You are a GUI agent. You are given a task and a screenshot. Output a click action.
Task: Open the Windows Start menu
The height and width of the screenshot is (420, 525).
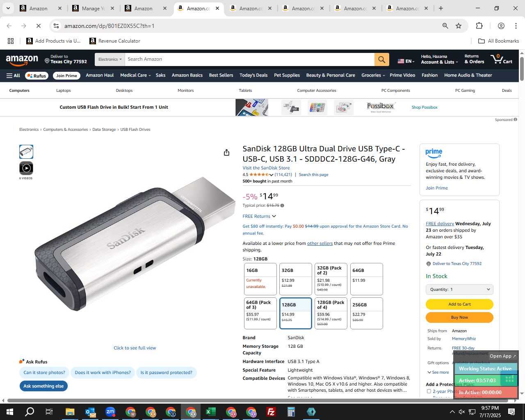10,412
